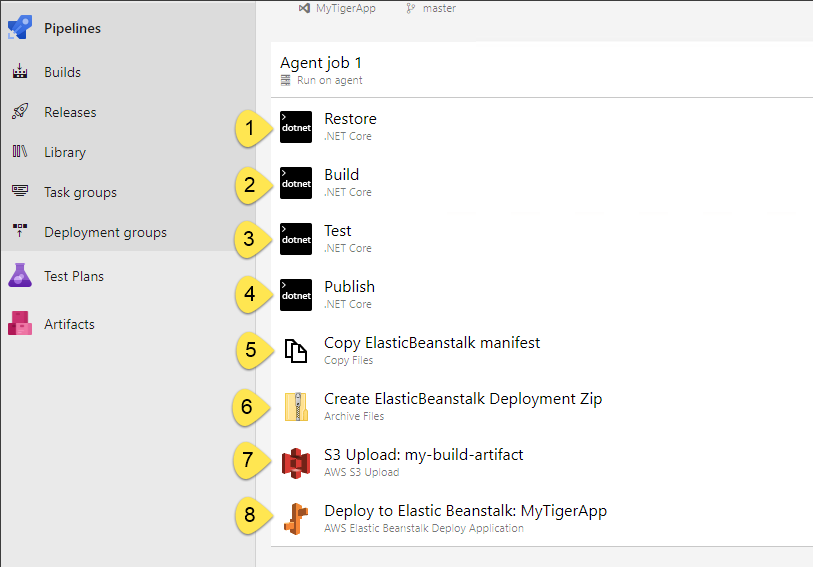Screen dimensions: 813x567
Task: Click the Deployment groups icon
Action: [20, 231]
